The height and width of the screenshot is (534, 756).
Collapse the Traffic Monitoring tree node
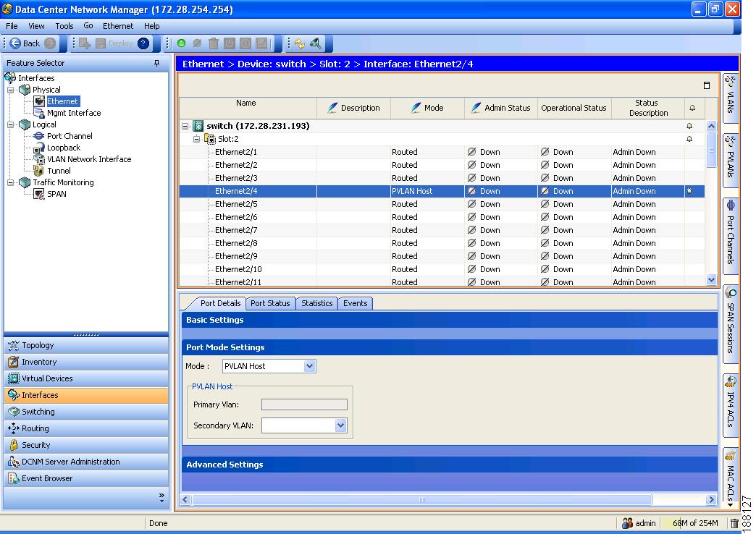pos(11,182)
